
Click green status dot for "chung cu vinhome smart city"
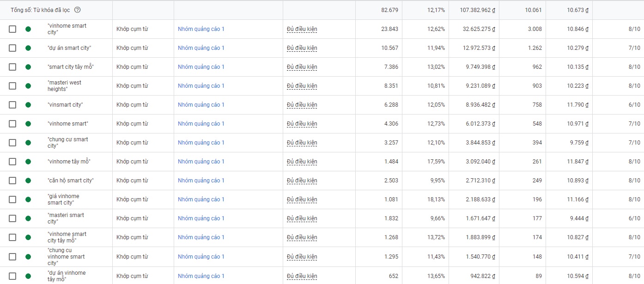pyautogui.click(x=28, y=257)
